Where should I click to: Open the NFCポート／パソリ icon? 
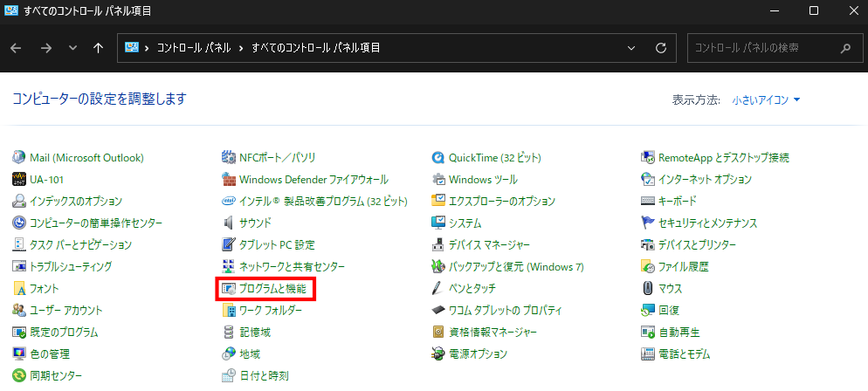pos(229,158)
